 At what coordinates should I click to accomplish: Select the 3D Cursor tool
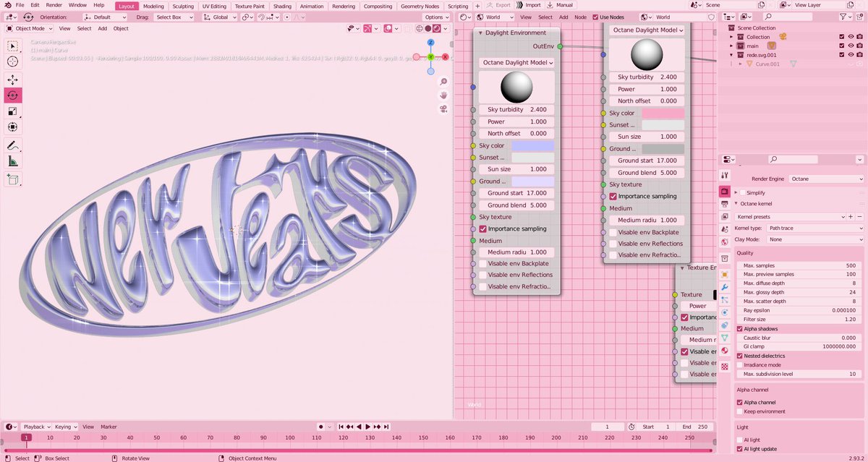tap(13, 62)
